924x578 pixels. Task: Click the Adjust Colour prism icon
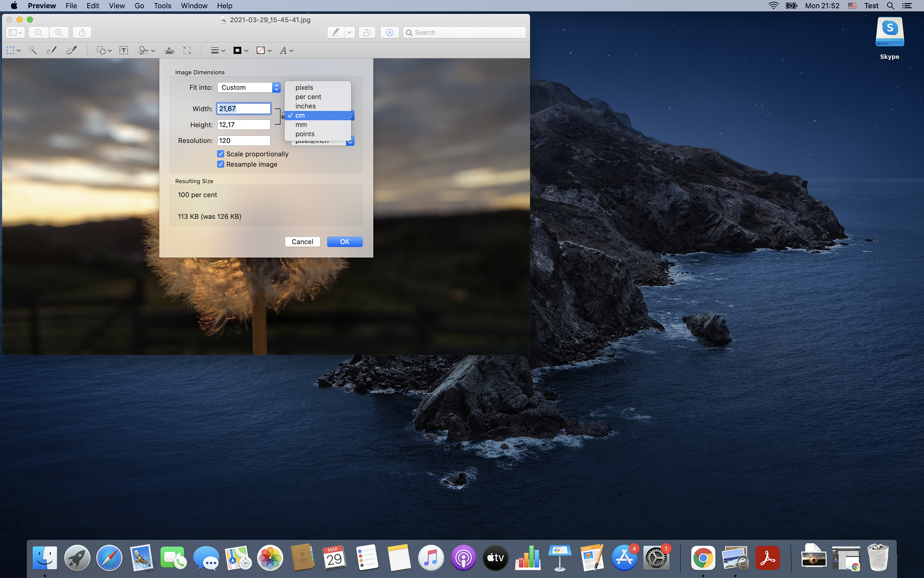pos(169,50)
